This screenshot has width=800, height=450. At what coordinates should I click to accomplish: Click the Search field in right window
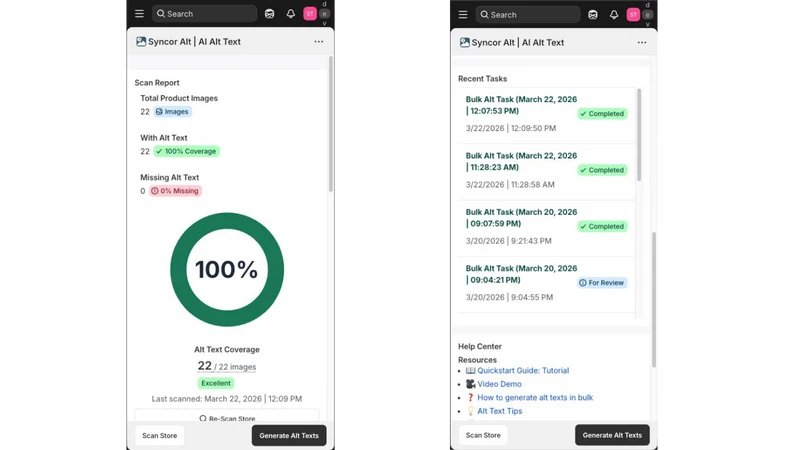click(x=528, y=15)
